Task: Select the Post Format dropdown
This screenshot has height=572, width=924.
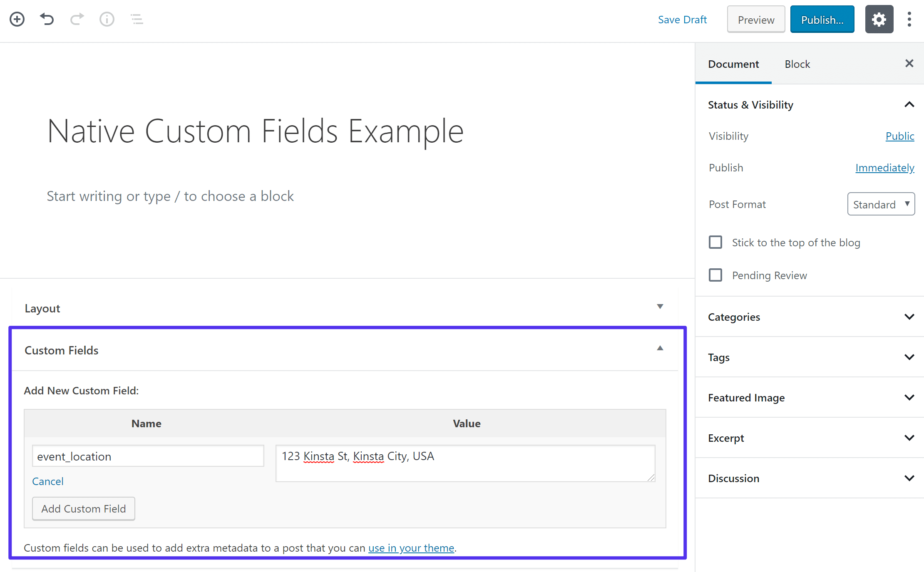Action: pyautogui.click(x=881, y=204)
